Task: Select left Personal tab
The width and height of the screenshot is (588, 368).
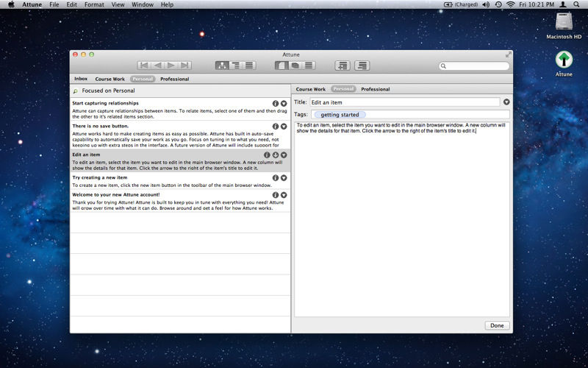Action: click(x=143, y=79)
